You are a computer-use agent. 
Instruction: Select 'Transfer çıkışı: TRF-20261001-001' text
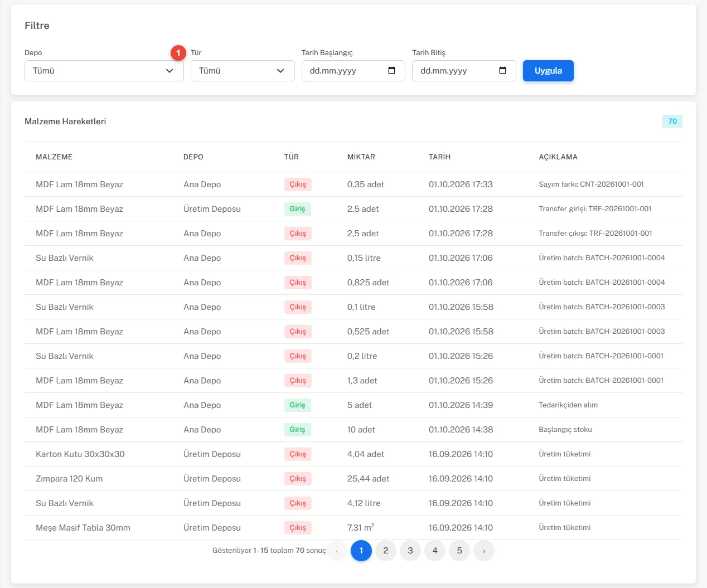tap(595, 234)
